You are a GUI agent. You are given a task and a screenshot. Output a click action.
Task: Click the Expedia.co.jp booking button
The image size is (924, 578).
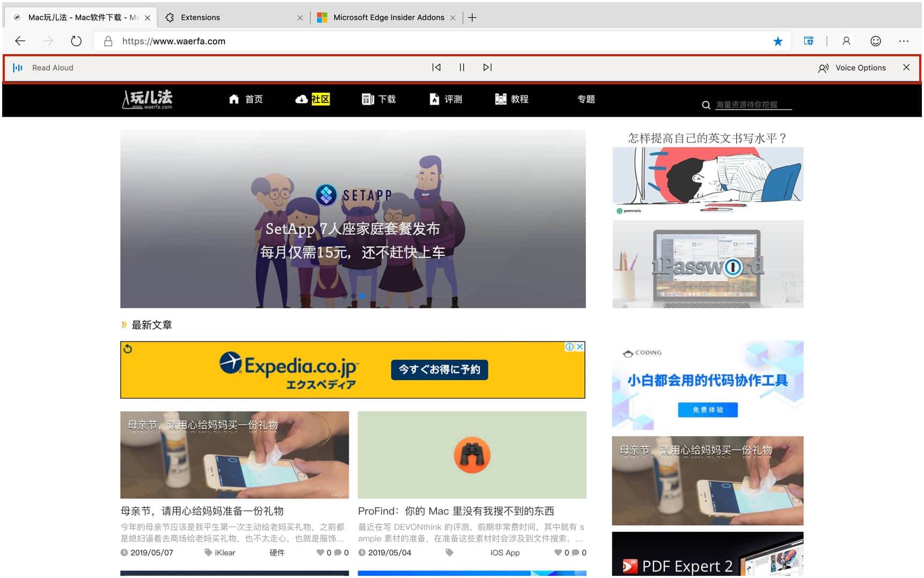[439, 370]
